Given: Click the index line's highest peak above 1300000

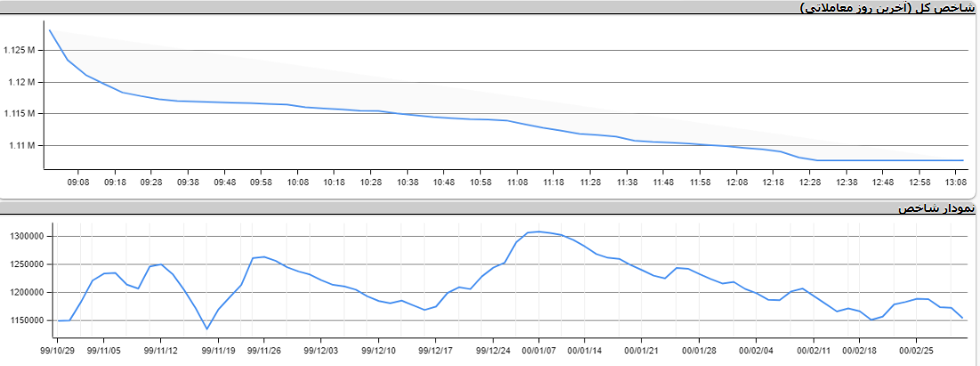Looking at the screenshot, I should pos(539,232).
